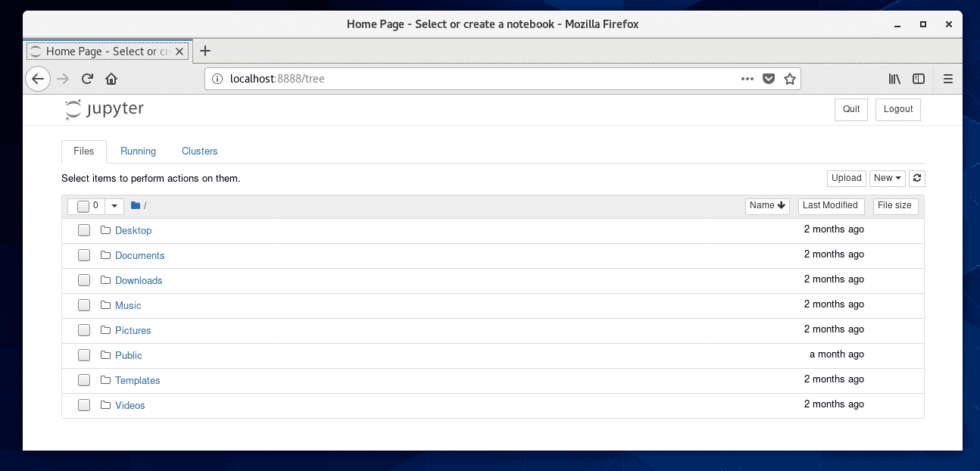Click the Jupyter logo
The width and height of the screenshot is (980, 471).
[x=104, y=109]
